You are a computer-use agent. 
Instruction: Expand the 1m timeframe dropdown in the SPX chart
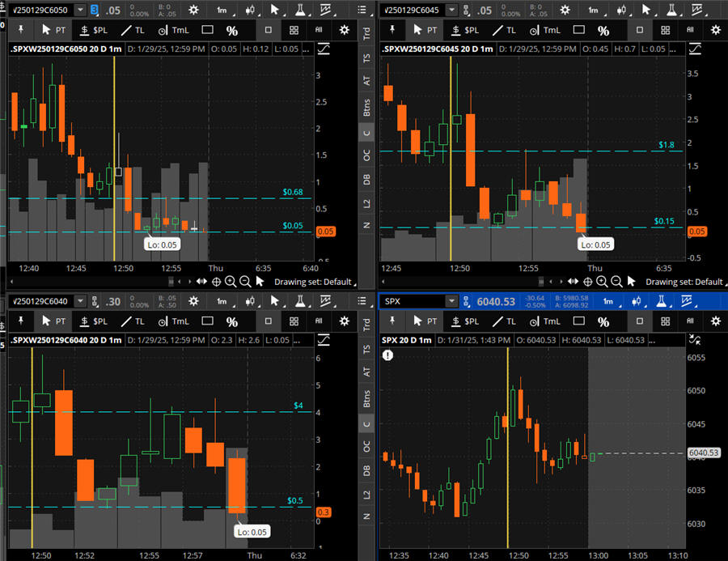click(x=611, y=301)
